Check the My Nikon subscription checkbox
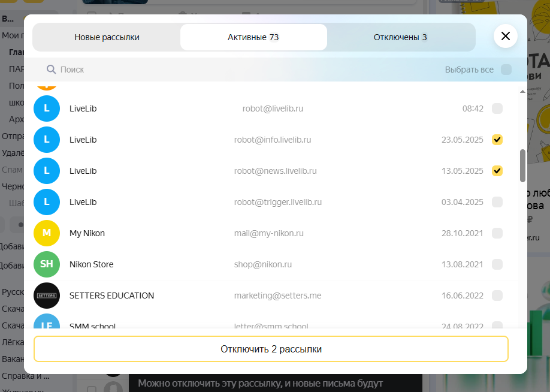 [497, 233]
